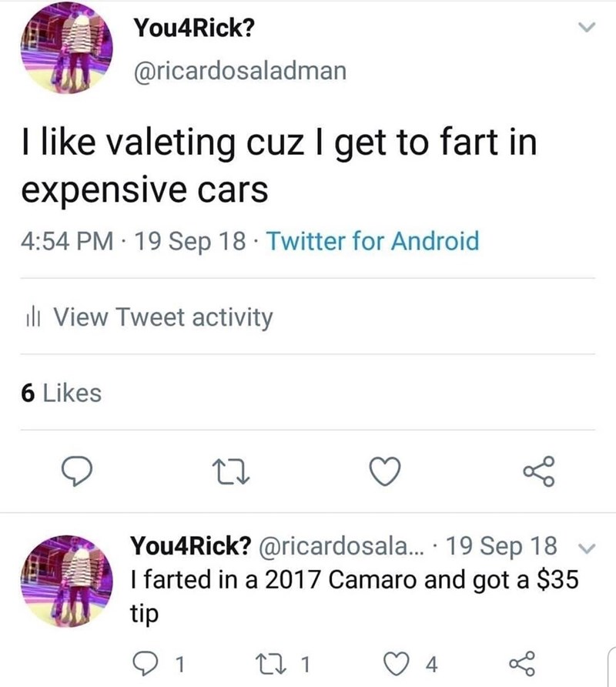Like the Camaro tip reply tweet
This screenshot has width=616, height=687.
point(397,663)
